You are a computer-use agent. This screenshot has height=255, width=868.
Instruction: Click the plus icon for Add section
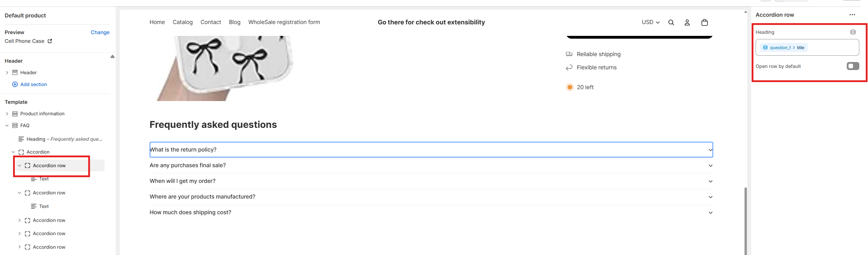(15, 84)
